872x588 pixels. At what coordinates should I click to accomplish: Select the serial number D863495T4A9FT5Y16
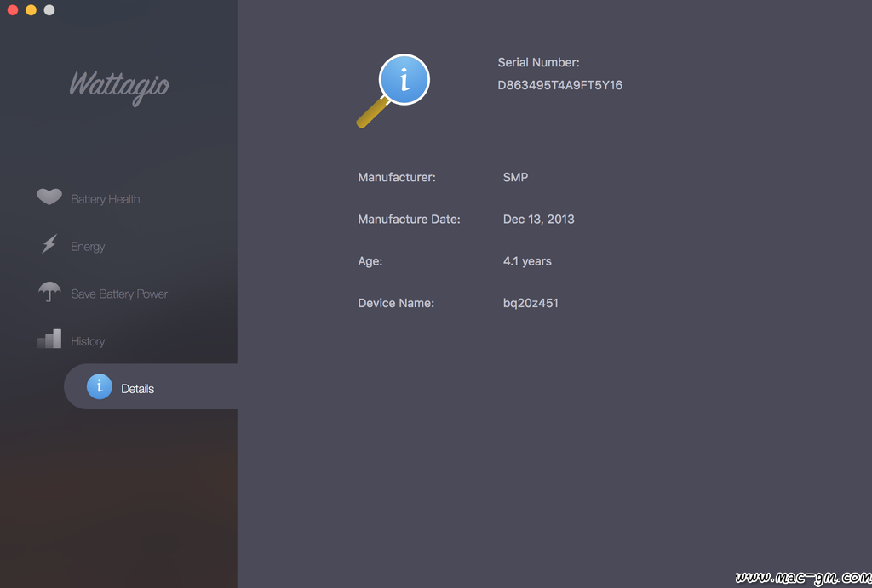click(x=560, y=85)
